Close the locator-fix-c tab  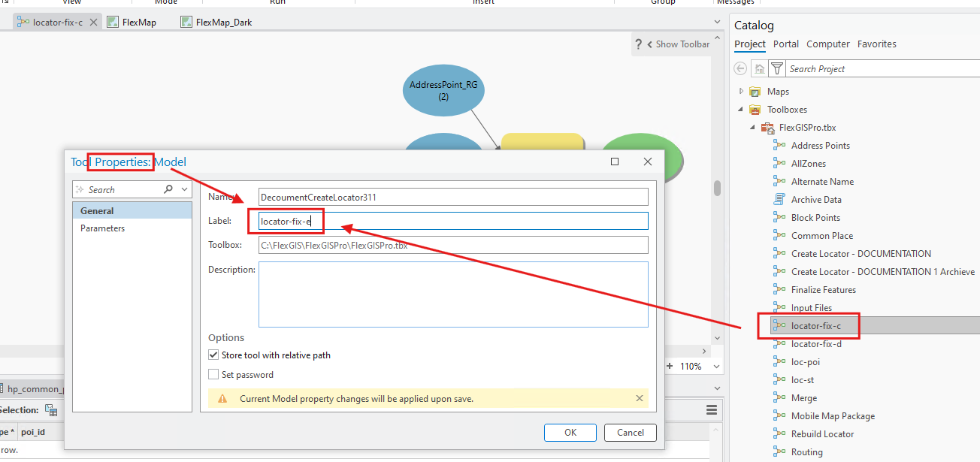(94, 22)
